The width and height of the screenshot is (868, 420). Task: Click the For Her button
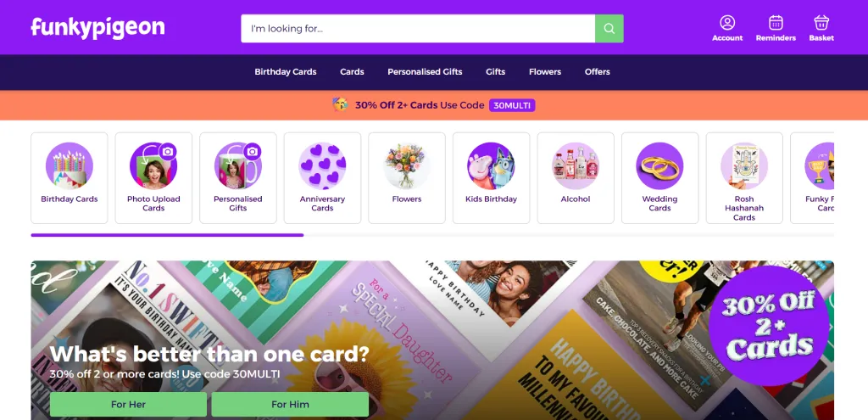click(x=129, y=405)
